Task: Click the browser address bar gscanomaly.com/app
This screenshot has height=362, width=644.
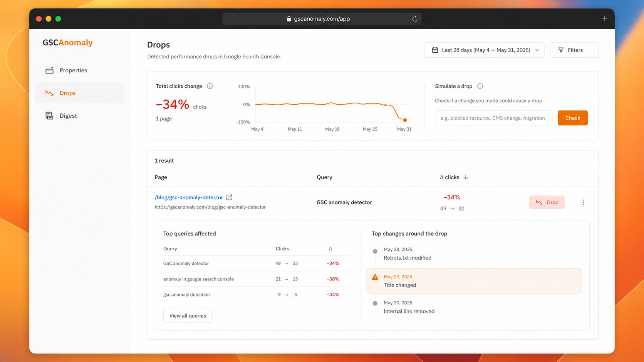Action: coord(322,19)
